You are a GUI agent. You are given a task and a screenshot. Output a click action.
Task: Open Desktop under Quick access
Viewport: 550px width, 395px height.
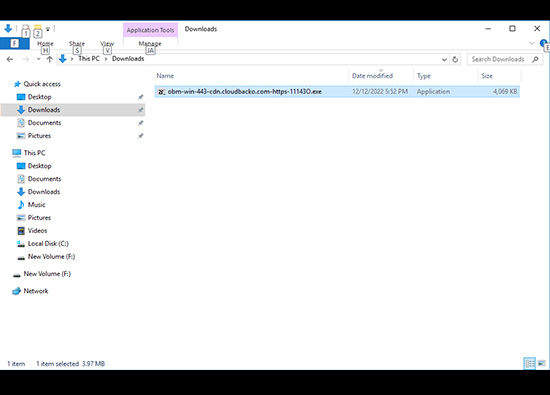[x=39, y=97]
